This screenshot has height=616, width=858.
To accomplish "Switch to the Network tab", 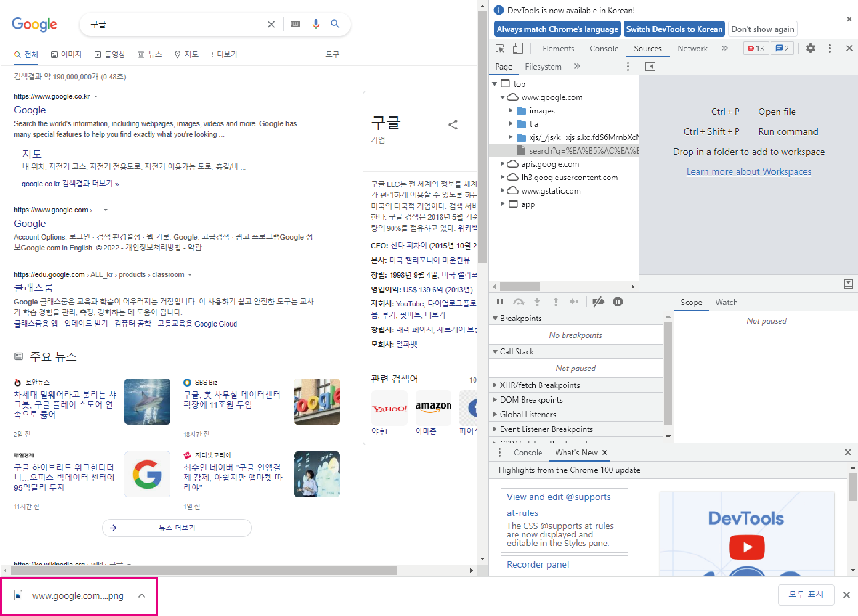I will [x=692, y=48].
